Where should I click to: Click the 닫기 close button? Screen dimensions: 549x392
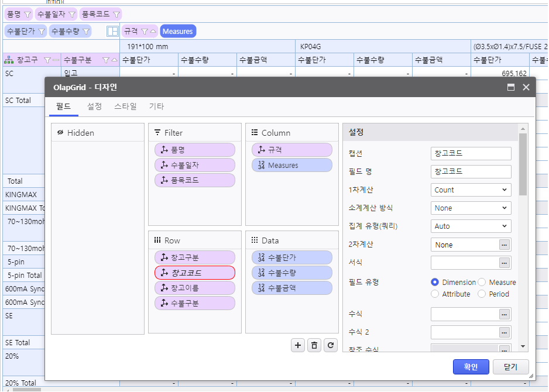511,367
